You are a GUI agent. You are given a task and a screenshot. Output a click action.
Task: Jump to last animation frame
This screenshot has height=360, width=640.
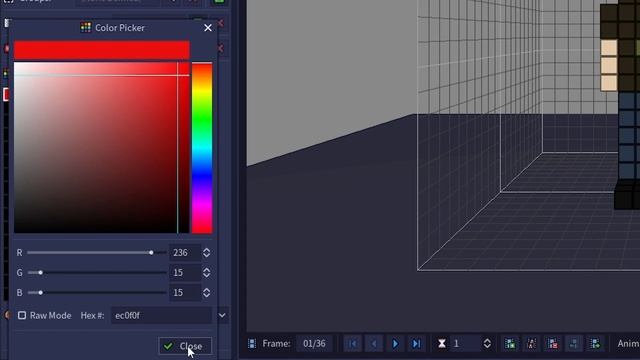click(x=416, y=344)
